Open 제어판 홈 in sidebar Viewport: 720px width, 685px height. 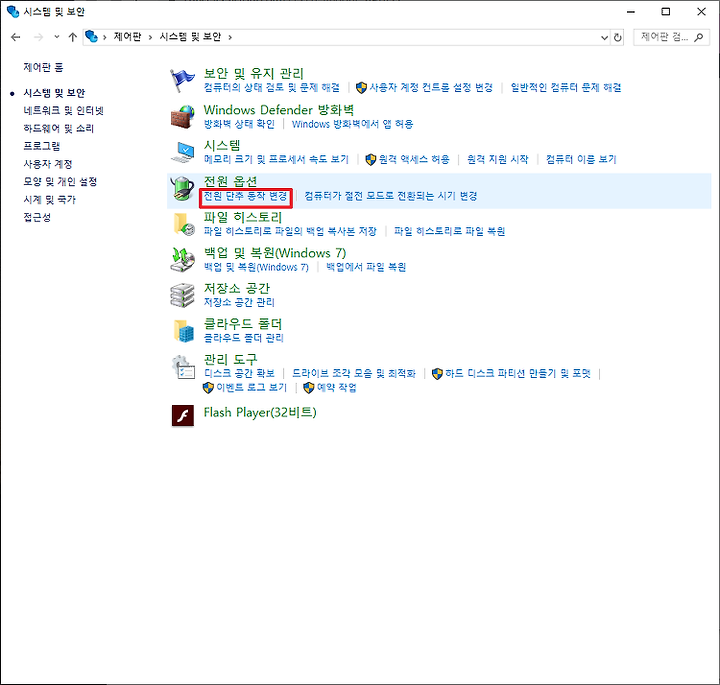[43, 67]
